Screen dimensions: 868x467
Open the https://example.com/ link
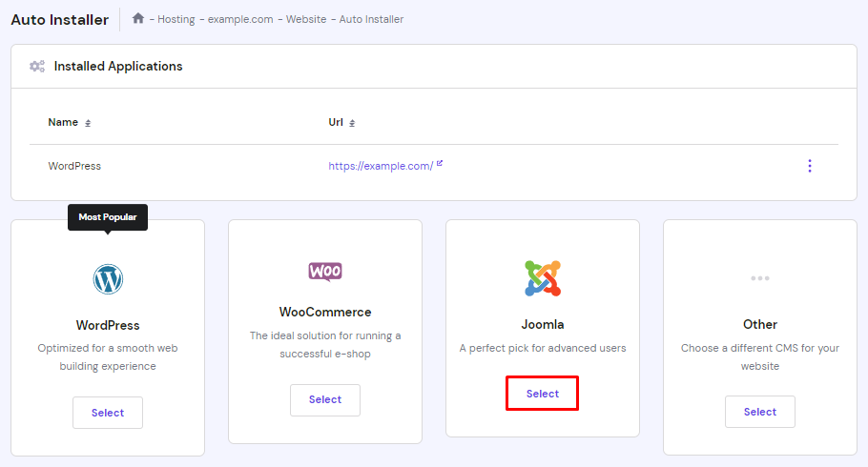click(x=381, y=166)
